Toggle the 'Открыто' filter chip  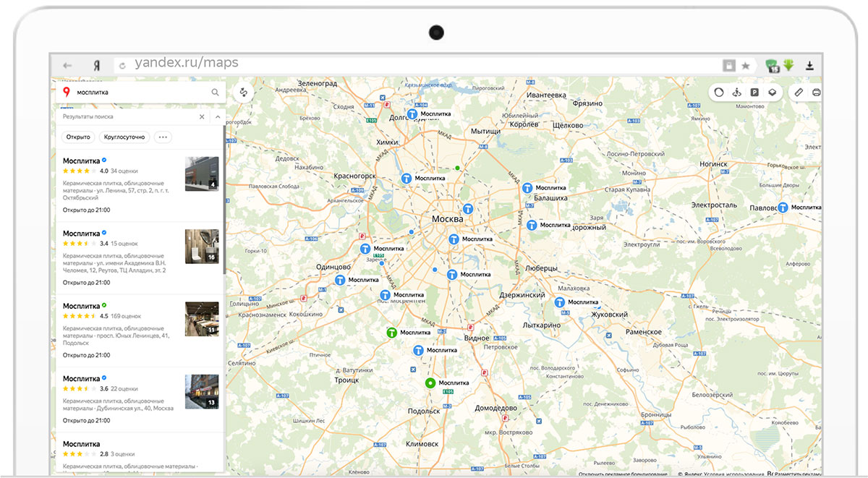pos(78,137)
